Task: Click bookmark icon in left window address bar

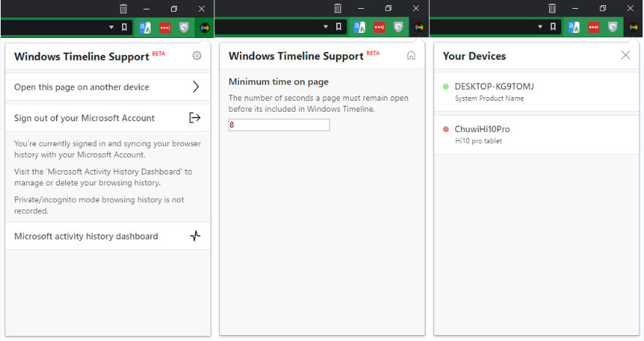Action: (x=124, y=27)
